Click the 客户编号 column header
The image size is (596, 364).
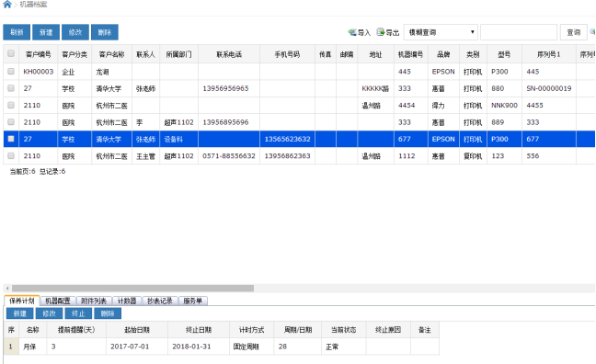(x=39, y=54)
